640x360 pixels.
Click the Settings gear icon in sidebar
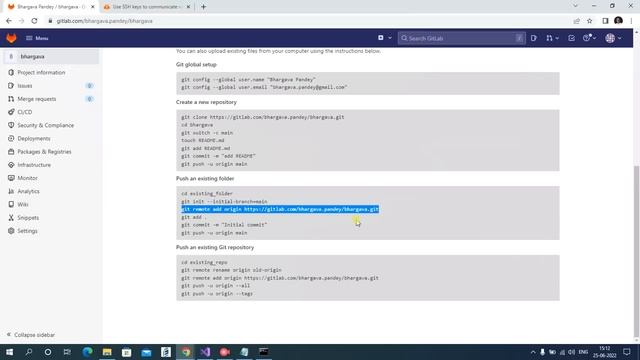tap(11, 231)
